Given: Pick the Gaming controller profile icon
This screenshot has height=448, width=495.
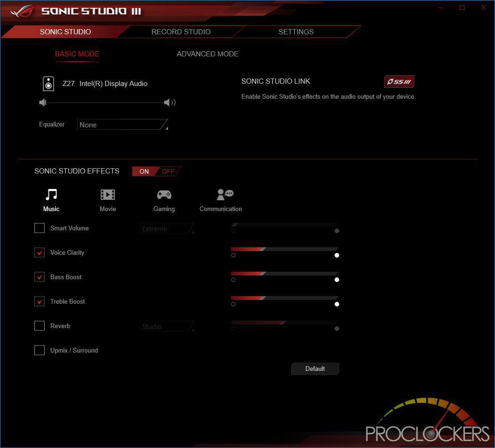Looking at the screenshot, I should pyautogui.click(x=164, y=195).
